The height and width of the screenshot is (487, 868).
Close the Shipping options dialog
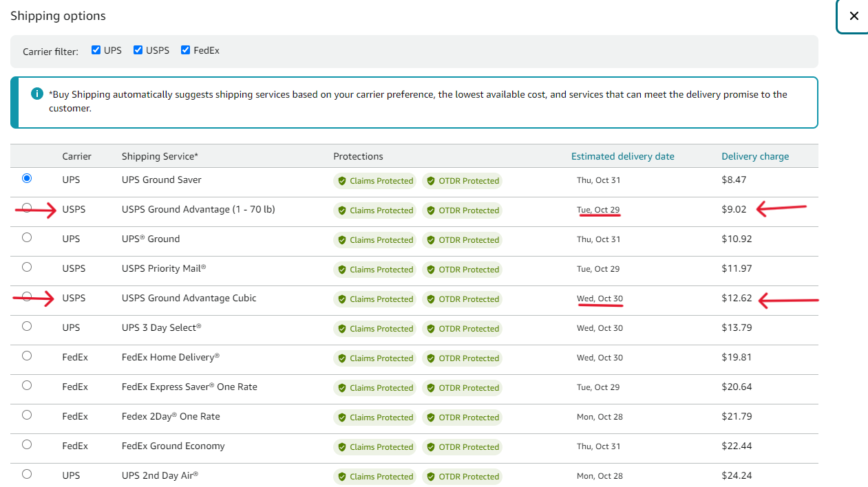(x=854, y=16)
